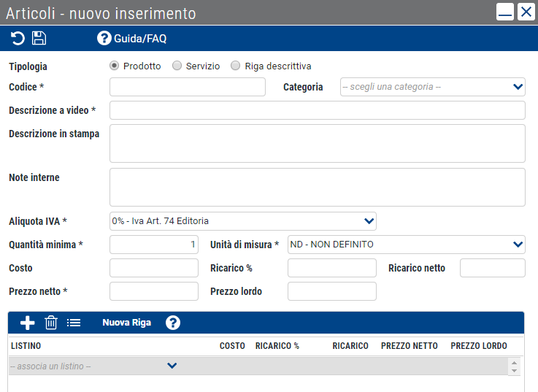Select the Prodotto radio button
Viewport: 538px width, 392px height.
pos(115,66)
